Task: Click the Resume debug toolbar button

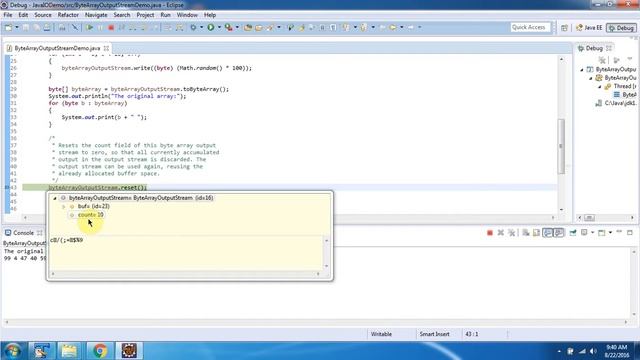Action: pyautogui.click(x=89, y=27)
